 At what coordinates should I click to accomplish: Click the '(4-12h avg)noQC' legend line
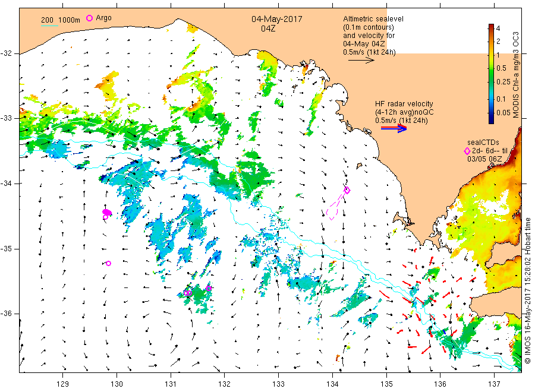[404, 112]
